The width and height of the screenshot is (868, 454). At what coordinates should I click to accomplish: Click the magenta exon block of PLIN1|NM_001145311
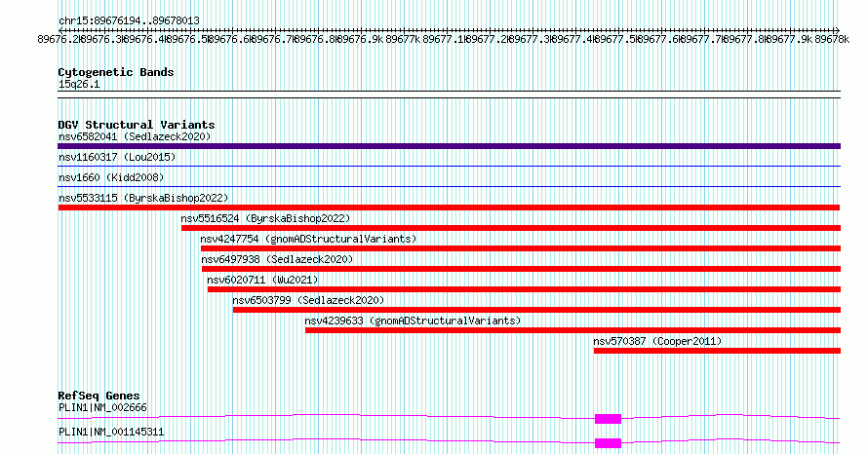(x=608, y=443)
